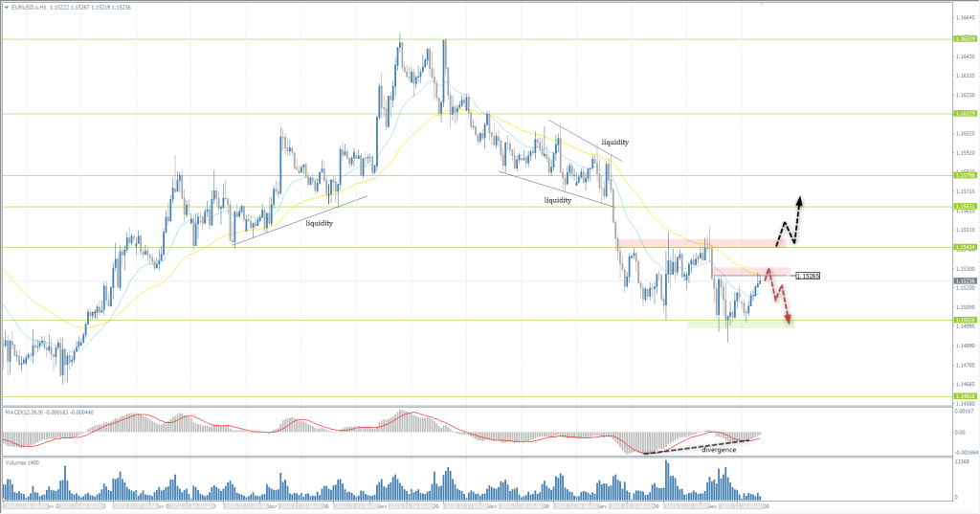
Task: Click the 1.15798 price level tag
Action: click(964, 175)
